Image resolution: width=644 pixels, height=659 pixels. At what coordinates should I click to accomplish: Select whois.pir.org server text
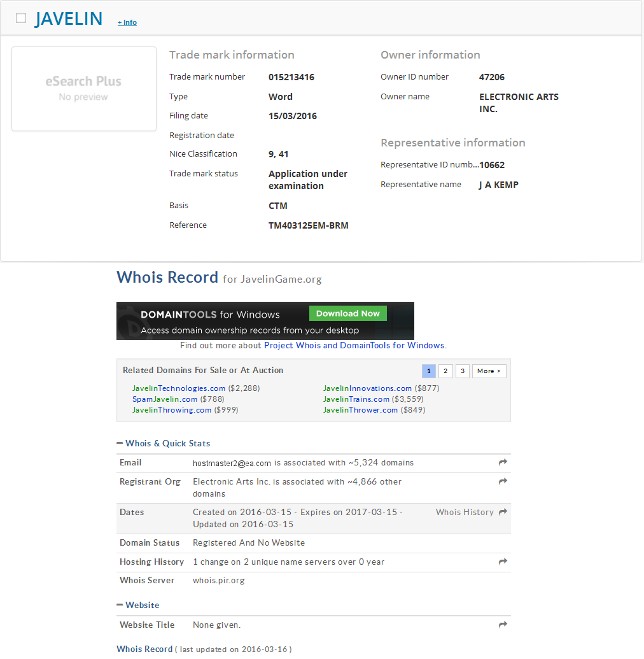pos(219,581)
